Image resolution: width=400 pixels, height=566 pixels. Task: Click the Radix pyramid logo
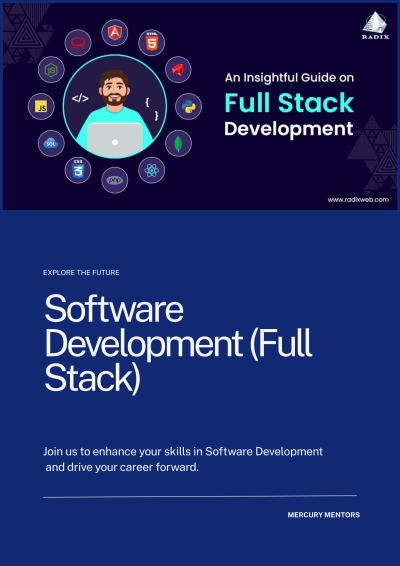point(375,25)
